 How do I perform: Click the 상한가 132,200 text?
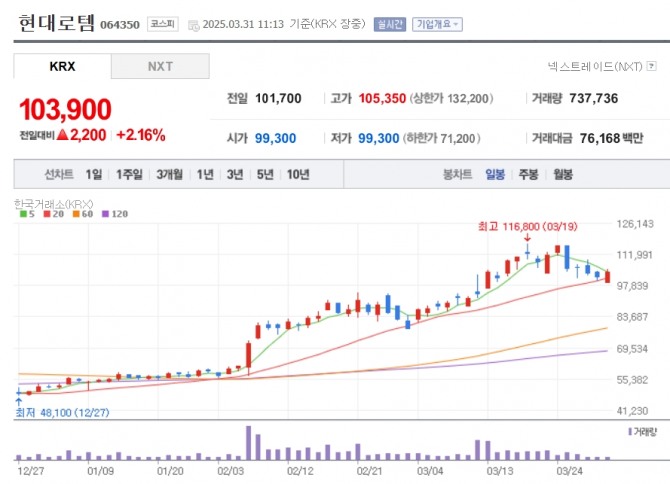452,98
